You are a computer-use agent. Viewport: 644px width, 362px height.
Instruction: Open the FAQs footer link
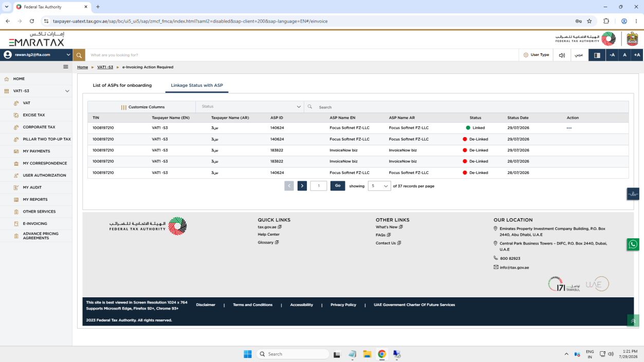pyautogui.click(x=383, y=235)
